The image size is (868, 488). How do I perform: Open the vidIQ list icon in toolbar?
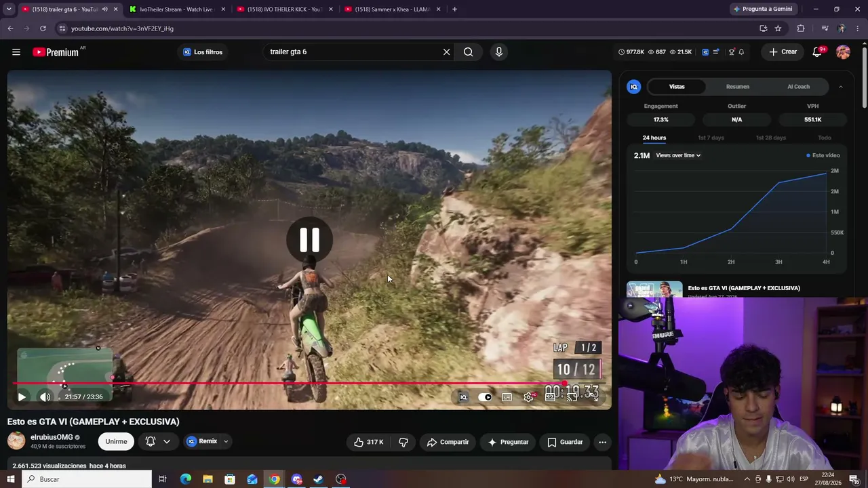pos(716,52)
